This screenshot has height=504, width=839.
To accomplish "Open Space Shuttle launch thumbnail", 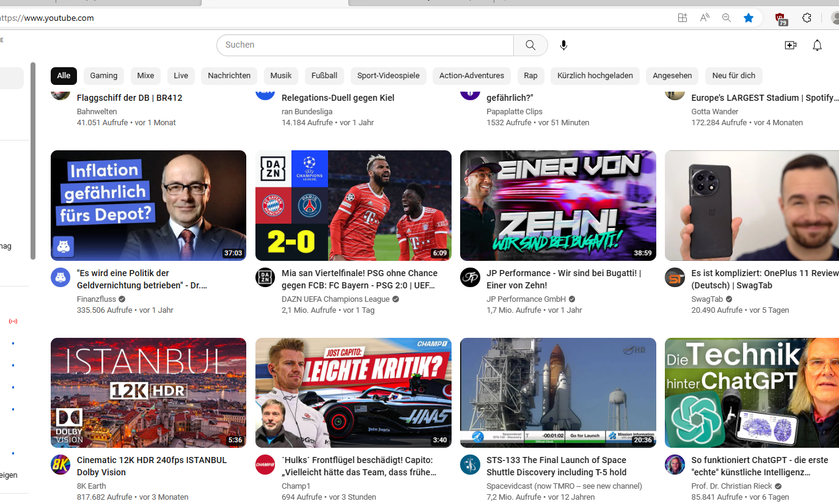I will [558, 393].
